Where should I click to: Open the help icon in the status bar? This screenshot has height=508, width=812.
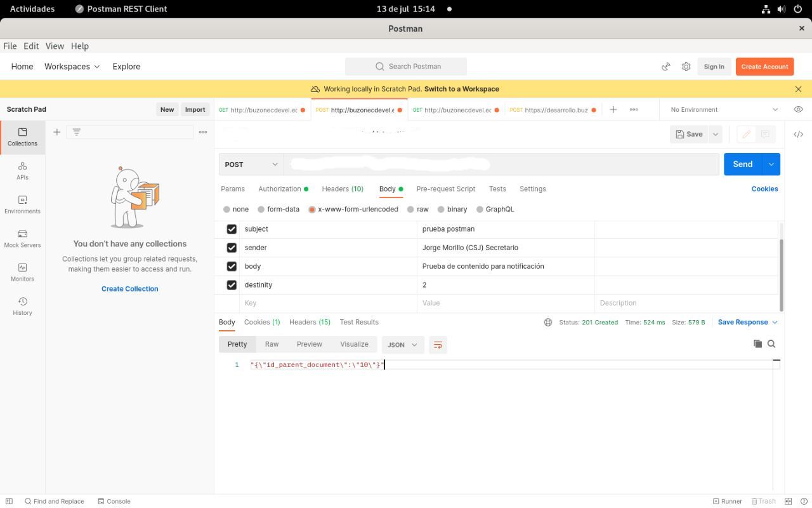point(804,501)
